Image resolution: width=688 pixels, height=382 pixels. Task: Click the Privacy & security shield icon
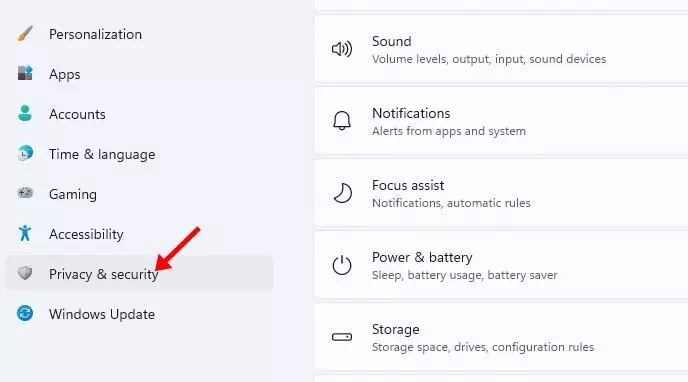pos(25,273)
